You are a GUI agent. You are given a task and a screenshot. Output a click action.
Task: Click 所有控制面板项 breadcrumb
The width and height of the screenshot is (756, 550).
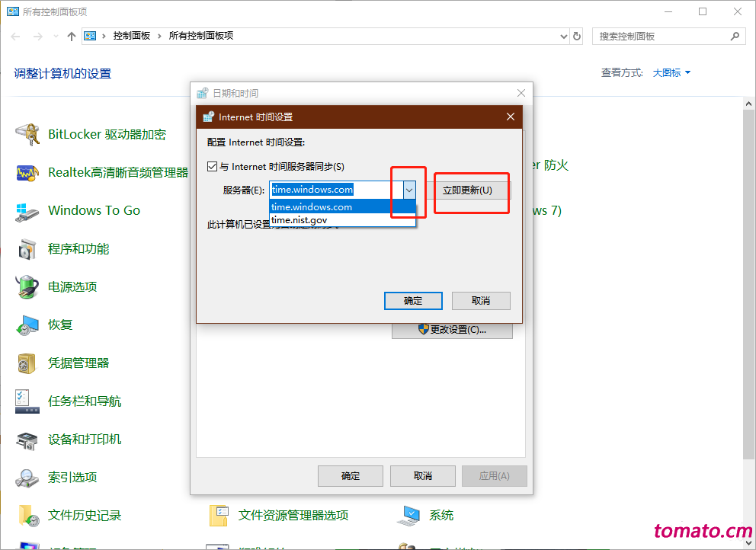point(201,36)
